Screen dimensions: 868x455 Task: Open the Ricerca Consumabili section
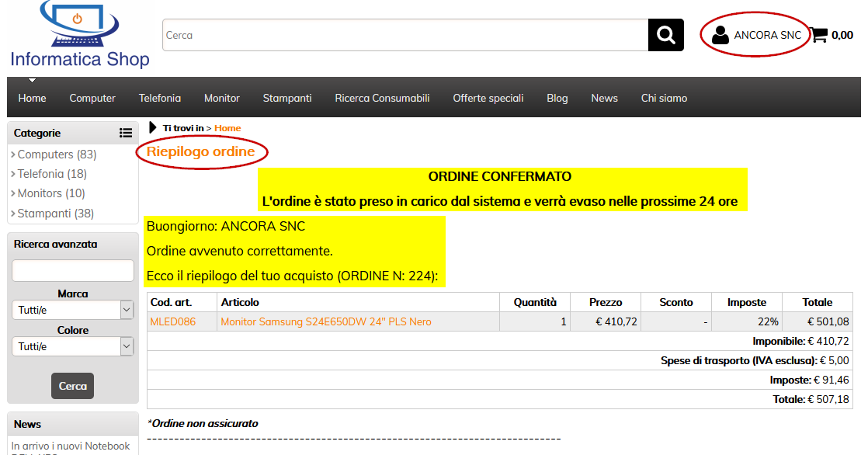coord(381,98)
